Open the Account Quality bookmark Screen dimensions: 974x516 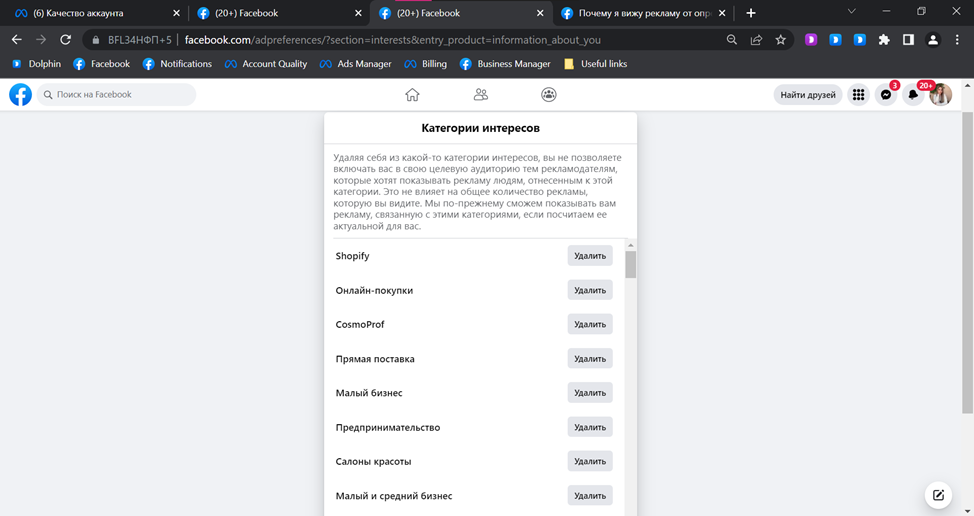click(x=266, y=64)
